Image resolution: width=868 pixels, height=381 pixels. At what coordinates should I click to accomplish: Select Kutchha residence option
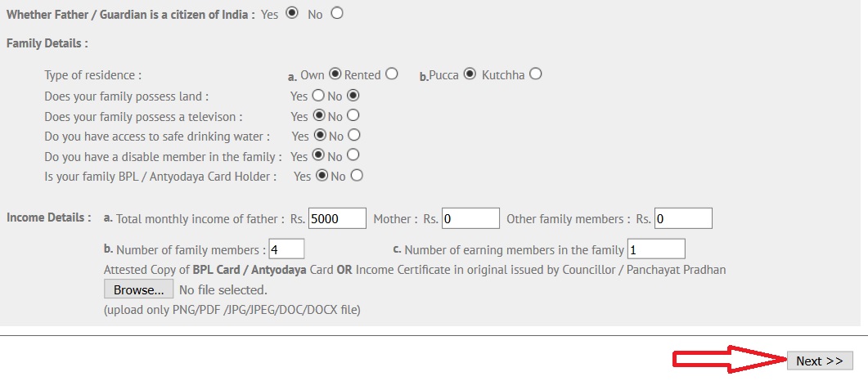click(x=535, y=74)
